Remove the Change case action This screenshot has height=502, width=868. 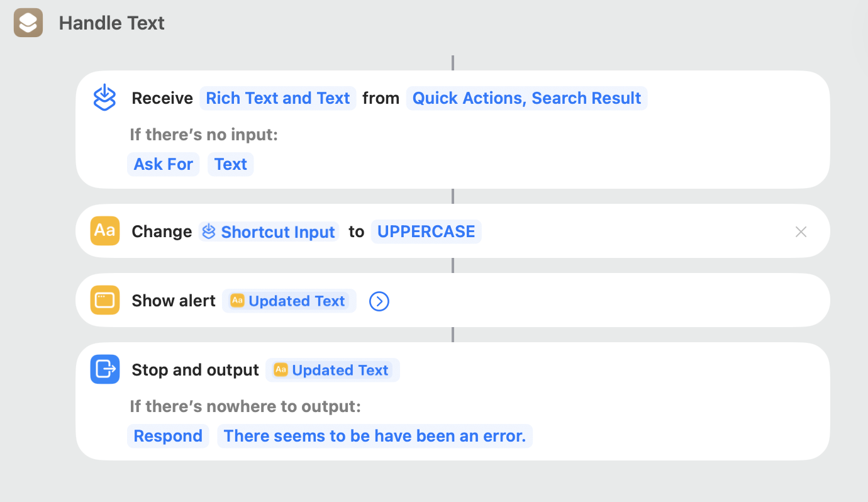coord(801,231)
